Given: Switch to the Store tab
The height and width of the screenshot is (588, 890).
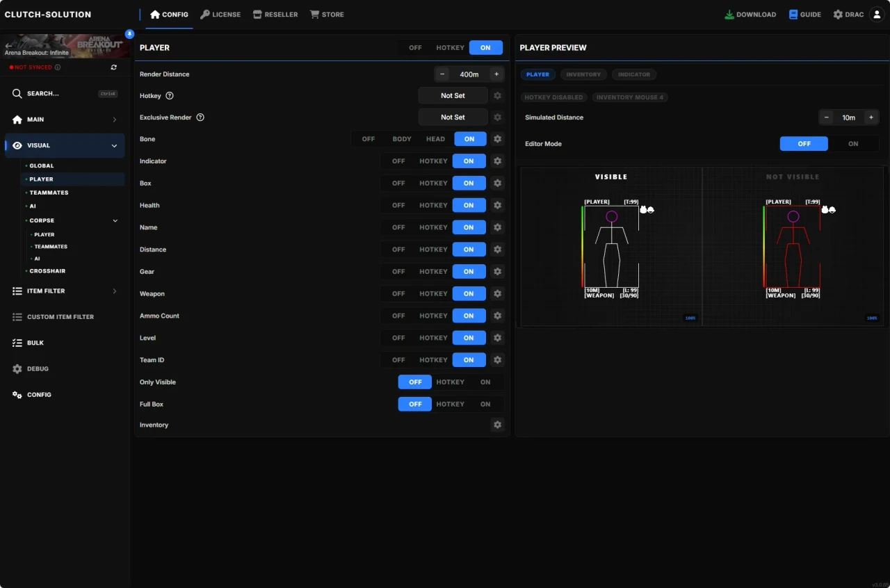Looking at the screenshot, I should (x=326, y=14).
